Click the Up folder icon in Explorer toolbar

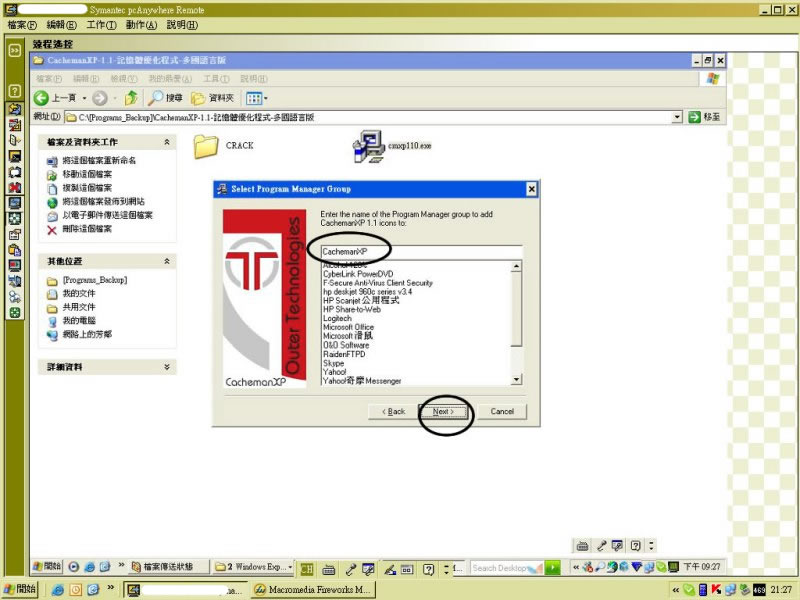(131, 98)
